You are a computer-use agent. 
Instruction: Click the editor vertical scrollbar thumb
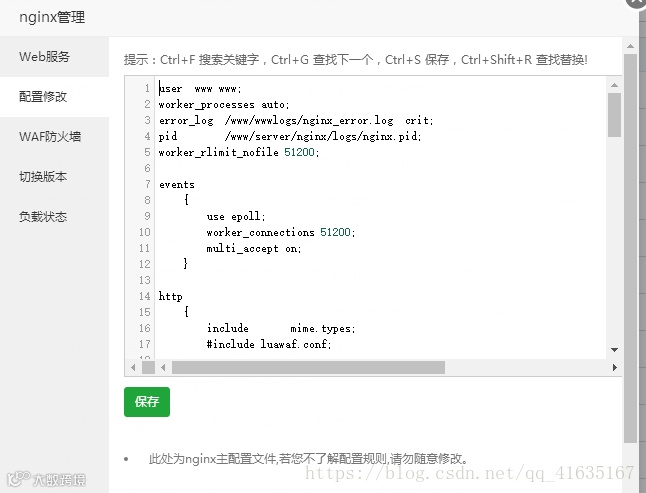pyautogui.click(x=614, y=115)
